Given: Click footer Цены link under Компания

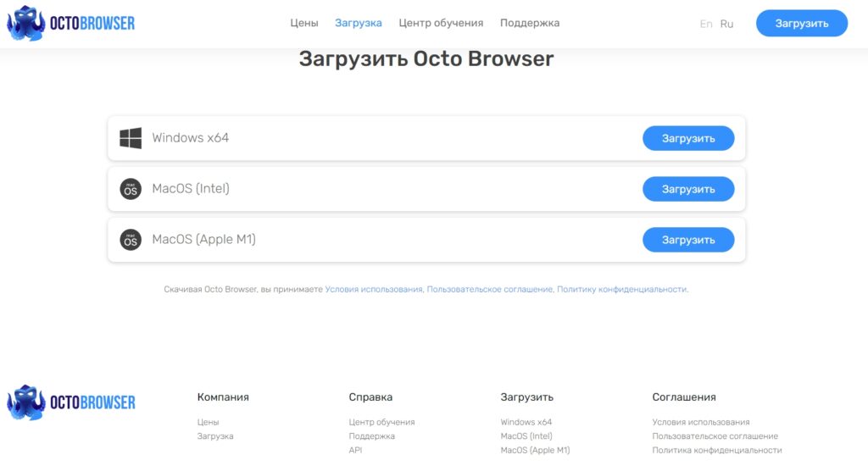Looking at the screenshot, I should point(209,422).
